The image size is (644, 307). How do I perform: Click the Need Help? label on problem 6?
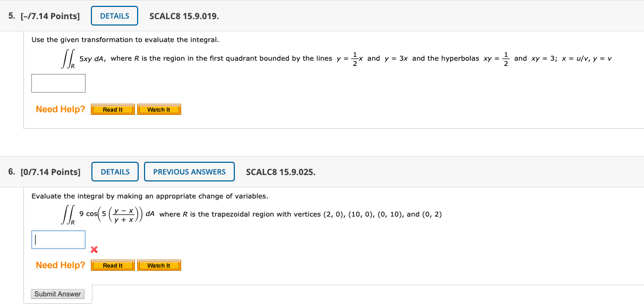(x=60, y=265)
